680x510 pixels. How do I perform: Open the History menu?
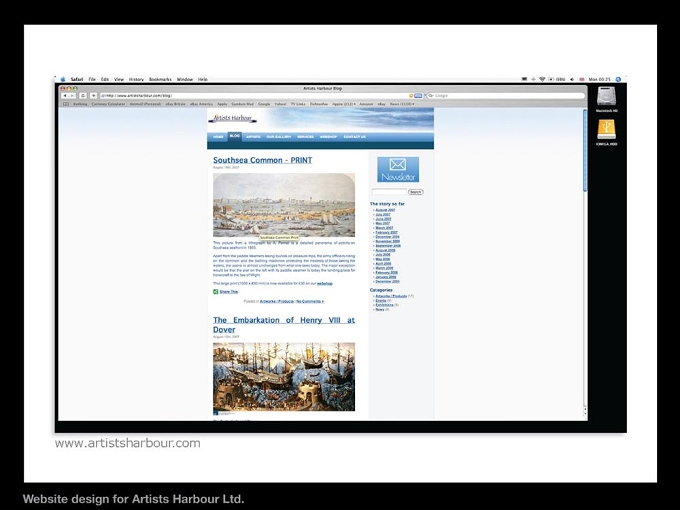click(x=136, y=79)
